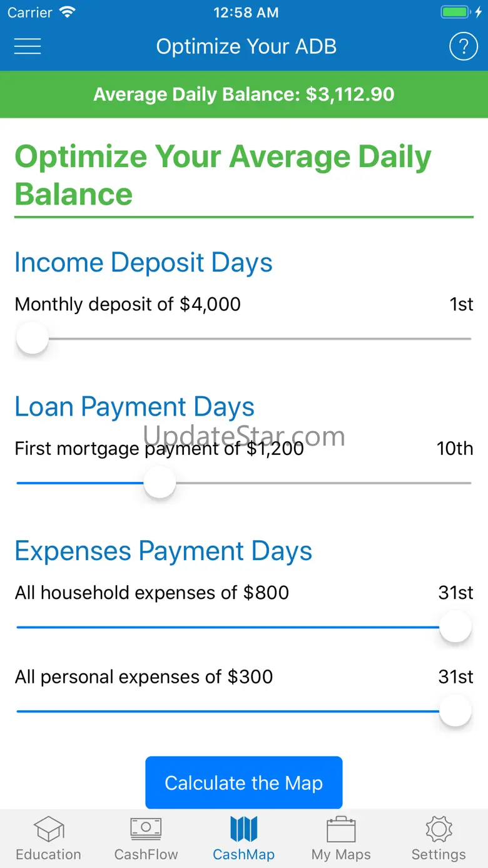This screenshot has width=488, height=868.
Task: Tap the help question mark icon
Action: click(463, 46)
